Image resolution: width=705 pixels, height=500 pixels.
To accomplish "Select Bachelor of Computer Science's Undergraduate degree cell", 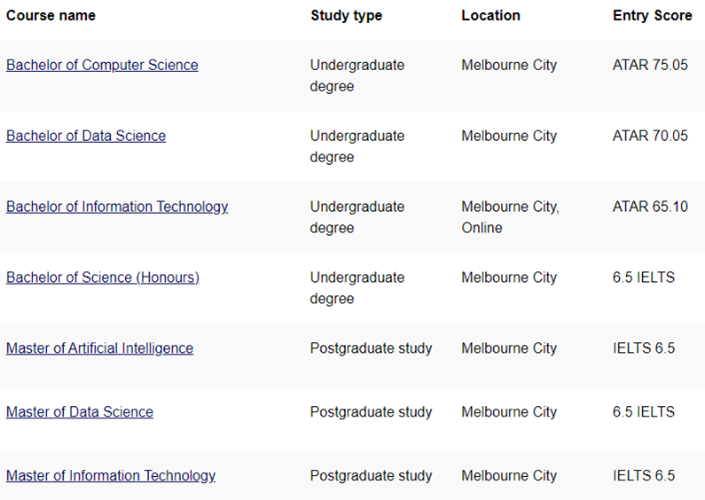I will coord(357,75).
